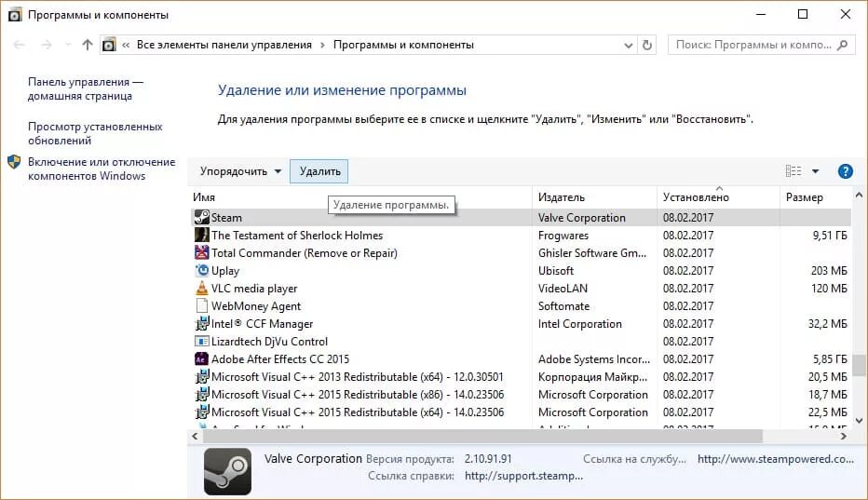Select Adobe After Effects CC 2015 entry
This screenshot has height=500, width=868.
pos(280,359)
